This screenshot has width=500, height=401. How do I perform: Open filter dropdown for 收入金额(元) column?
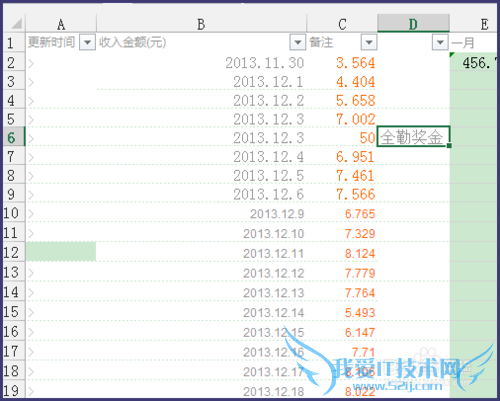click(x=298, y=42)
